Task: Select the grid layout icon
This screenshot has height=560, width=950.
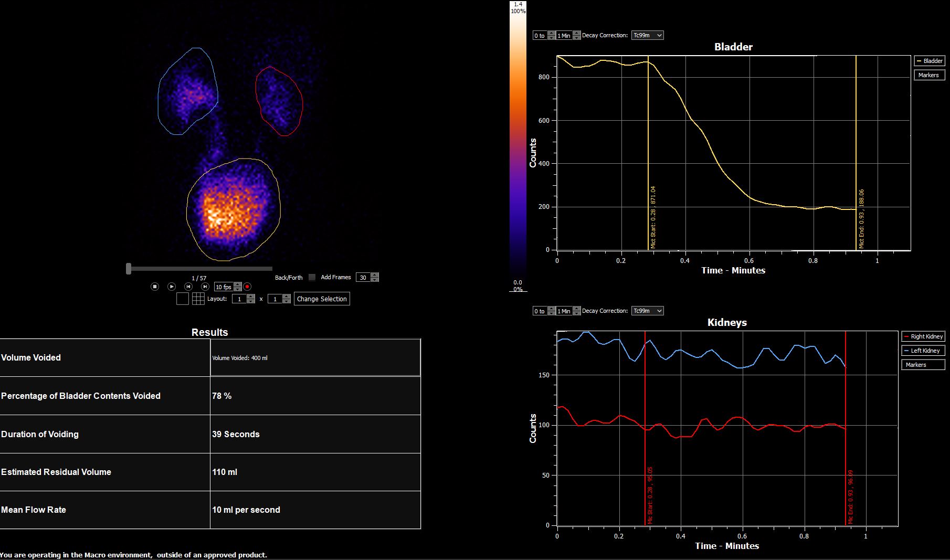Action: pyautogui.click(x=198, y=299)
